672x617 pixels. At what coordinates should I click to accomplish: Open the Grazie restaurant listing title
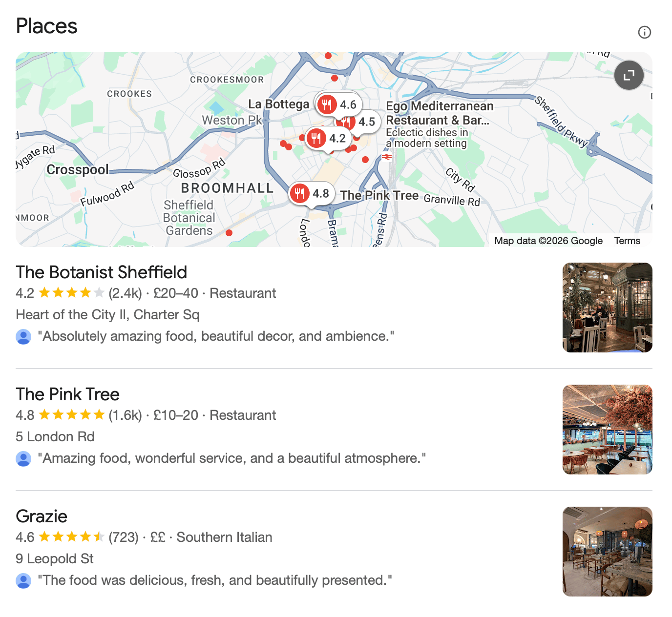pyautogui.click(x=42, y=516)
